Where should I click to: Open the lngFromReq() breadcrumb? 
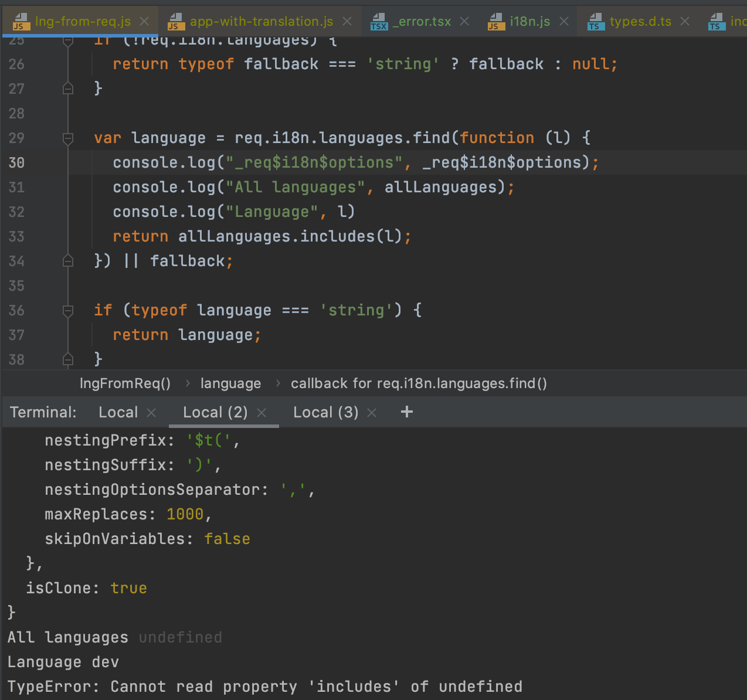coord(125,383)
